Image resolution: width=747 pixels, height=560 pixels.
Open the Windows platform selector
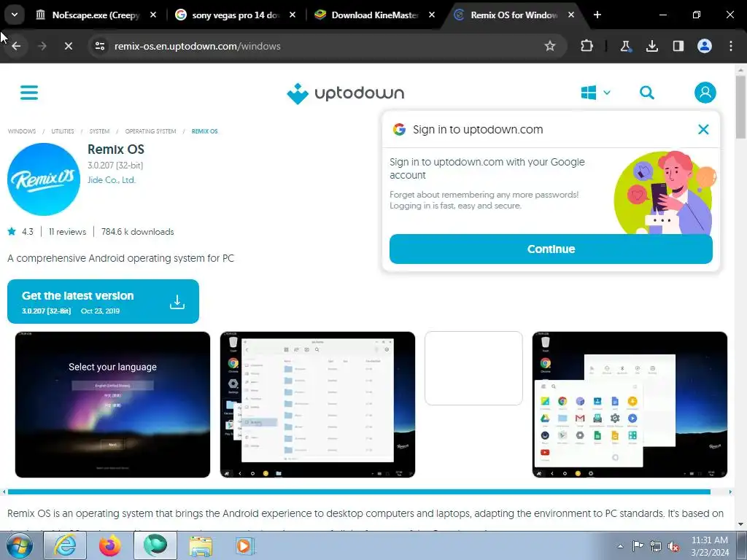pos(595,93)
